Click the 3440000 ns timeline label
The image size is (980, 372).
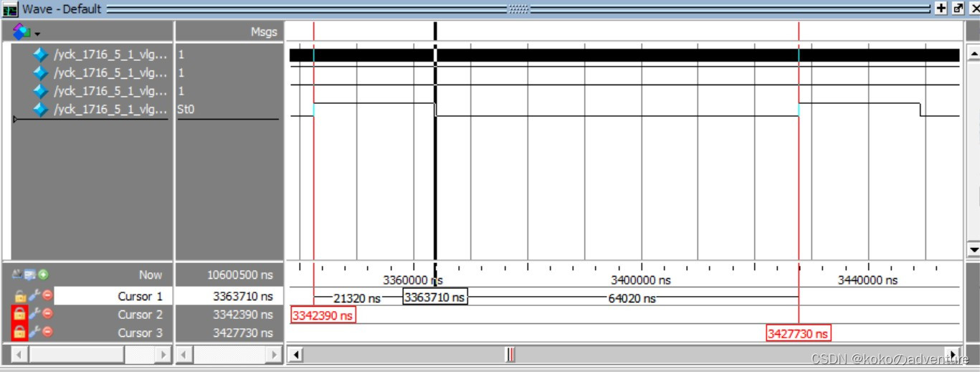(867, 280)
